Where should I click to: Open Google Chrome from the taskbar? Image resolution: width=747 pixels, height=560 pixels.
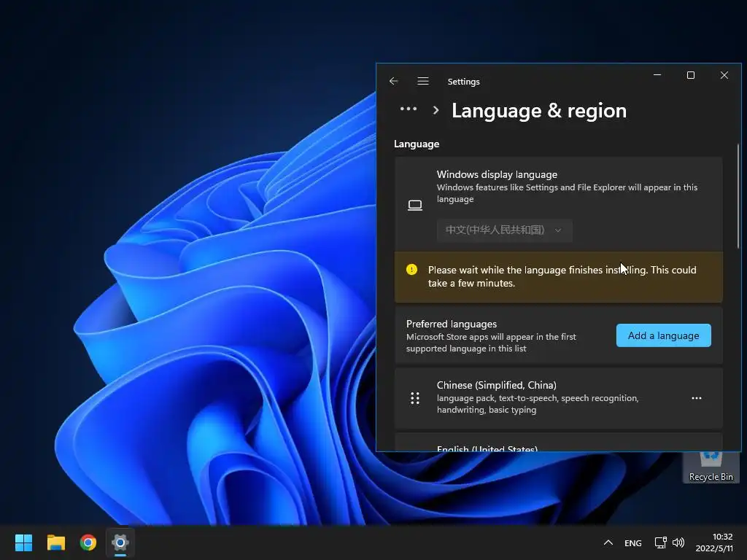pos(88,542)
